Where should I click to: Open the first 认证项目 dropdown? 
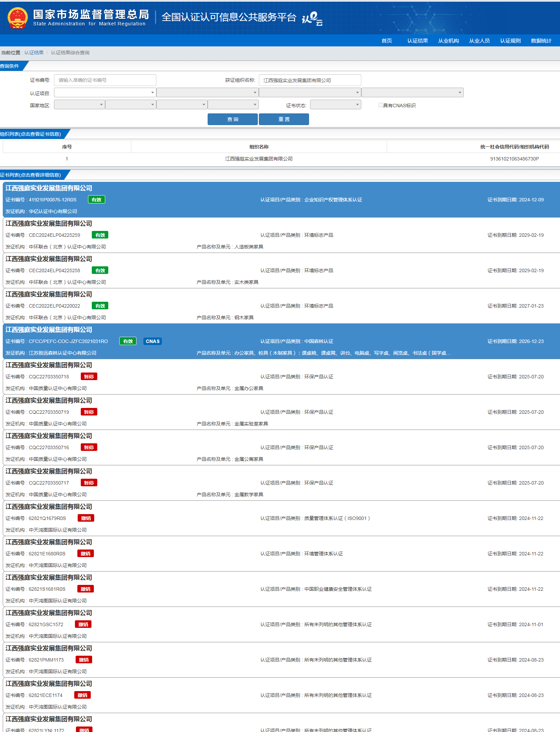[x=105, y=92]
